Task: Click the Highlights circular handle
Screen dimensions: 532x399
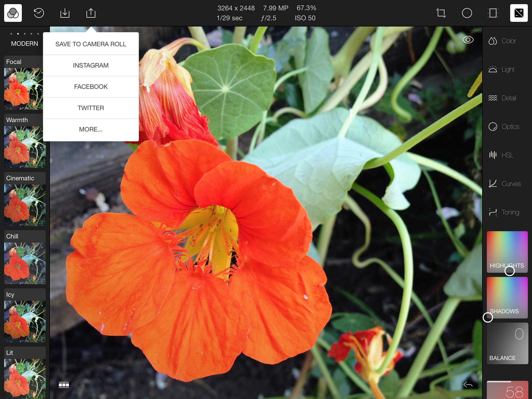Action: (509, 271)
